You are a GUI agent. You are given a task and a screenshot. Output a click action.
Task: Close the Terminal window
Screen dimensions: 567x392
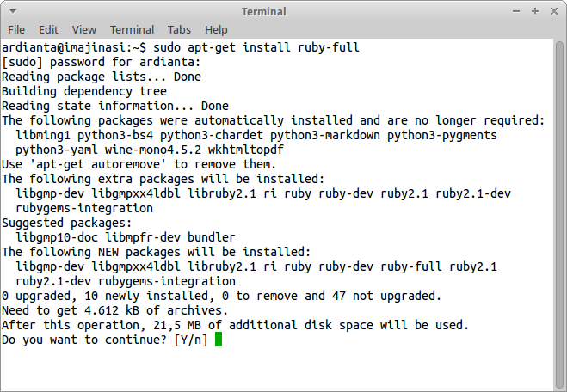click(554, 11)
